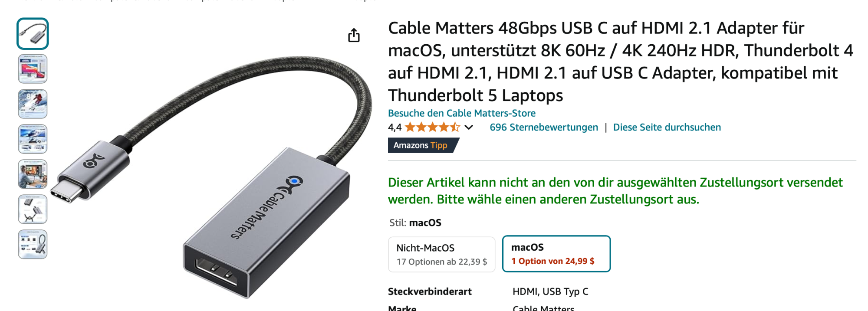Click the Cable Matters product title text
This screenshot has width=868, height=311.
[621, 62]
